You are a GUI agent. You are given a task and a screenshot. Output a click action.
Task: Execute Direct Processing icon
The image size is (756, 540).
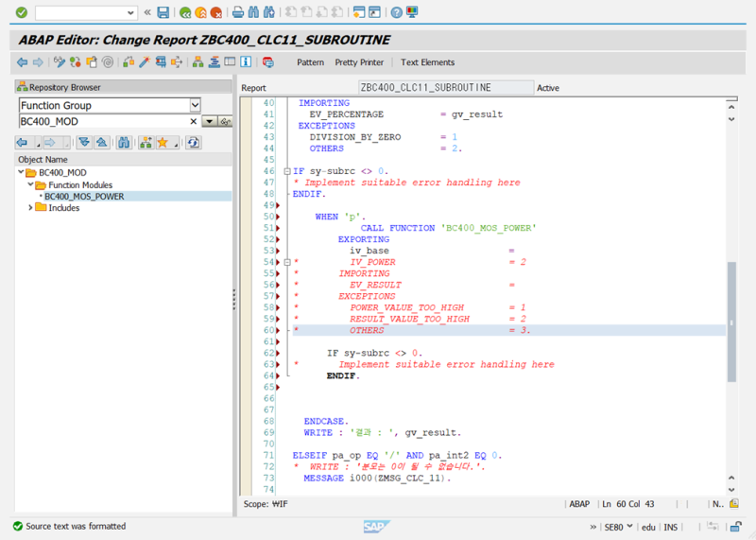pyautogui.click(x=161, y=61)
